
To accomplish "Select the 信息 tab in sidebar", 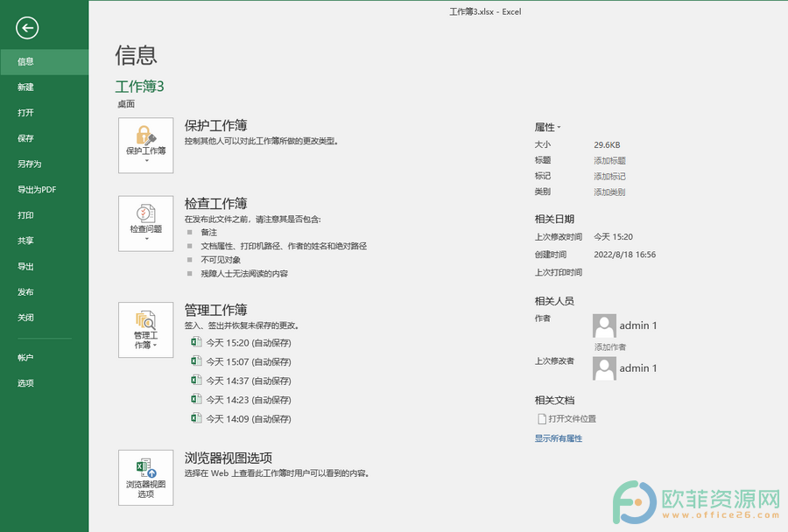I will tap(45, 62).
